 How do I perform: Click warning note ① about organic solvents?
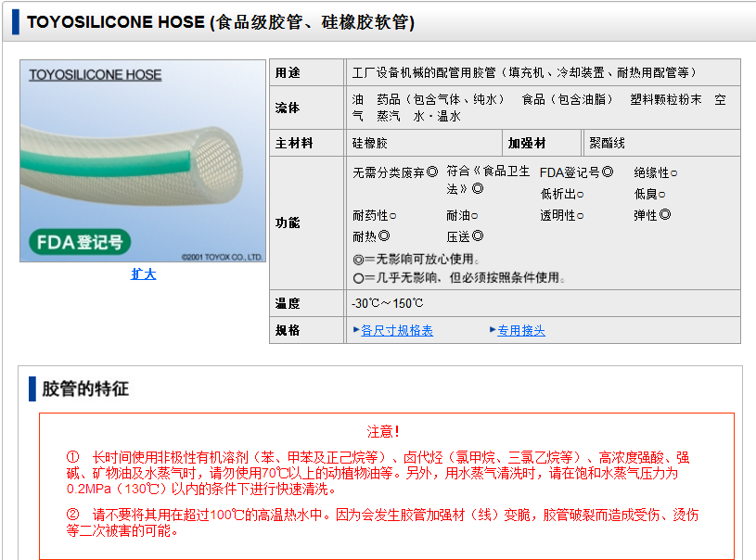click(378, 473)
